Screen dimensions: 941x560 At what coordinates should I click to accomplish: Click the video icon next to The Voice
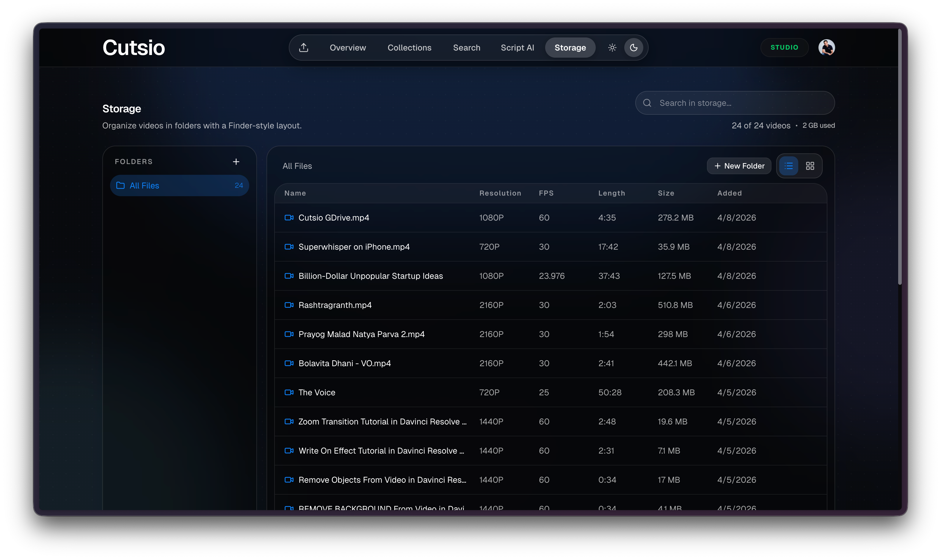click(x=289, y=392)
